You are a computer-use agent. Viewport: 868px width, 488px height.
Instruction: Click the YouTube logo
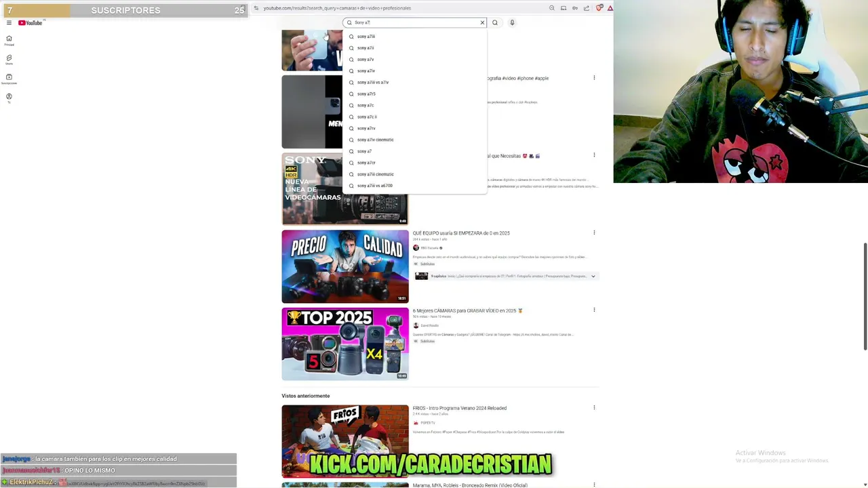30,22
